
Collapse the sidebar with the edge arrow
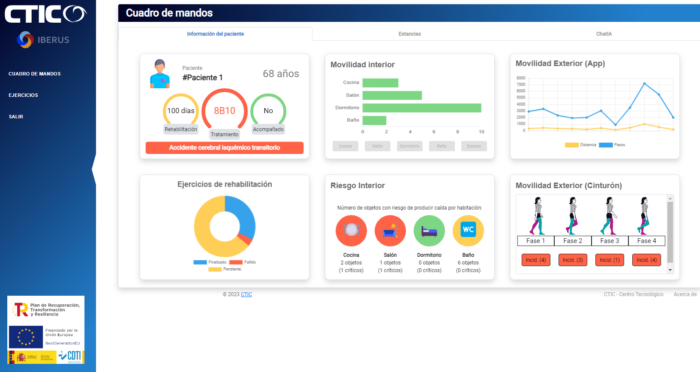point(93,170)
